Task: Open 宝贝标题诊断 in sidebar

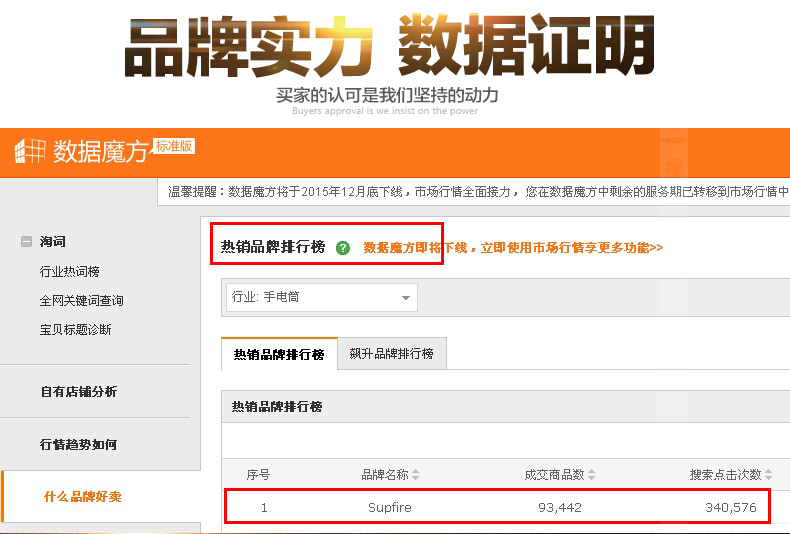Action: 76,330
